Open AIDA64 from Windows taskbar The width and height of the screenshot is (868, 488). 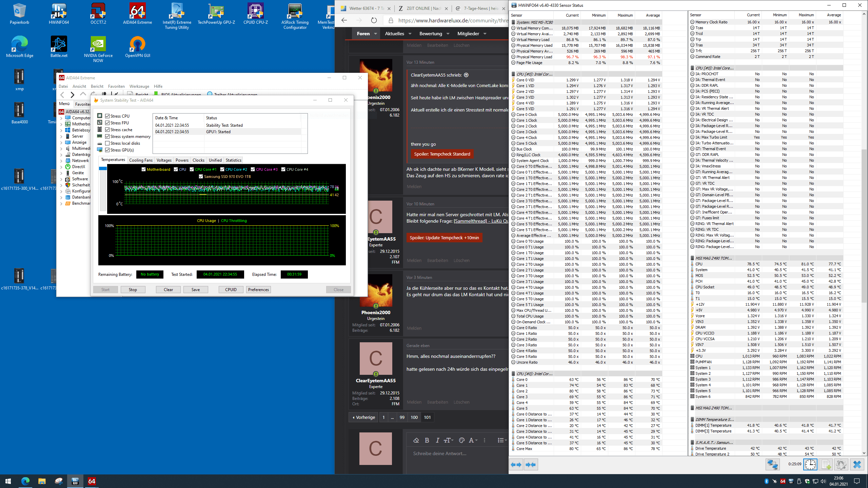point(92,481)
